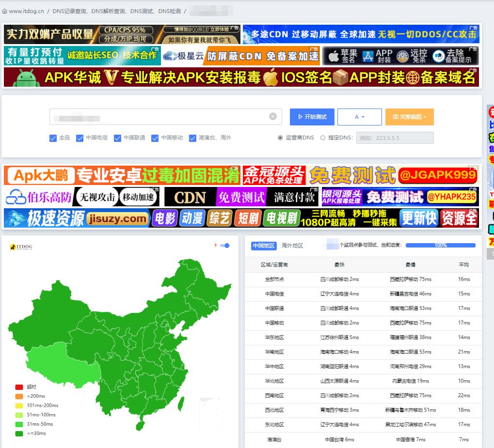The height and width of the screenshot is (448, 494).
Task: Toggle the 全选 checkbox
Action: [x=53, y=138]
